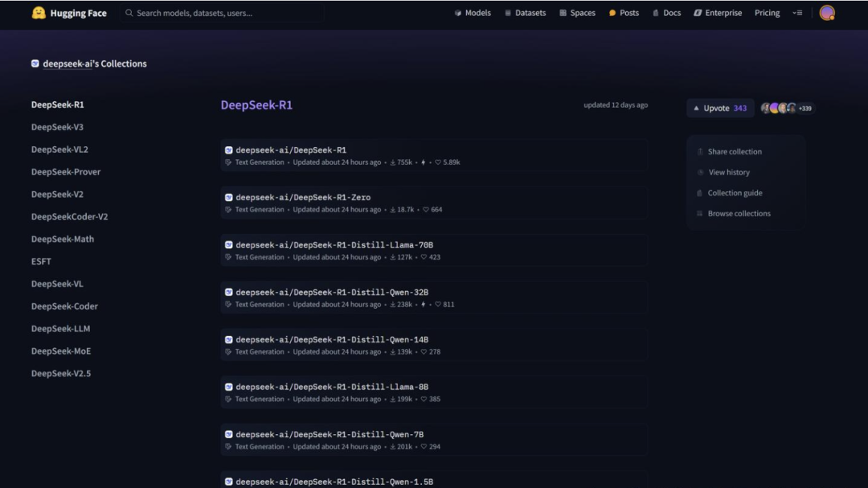
Task: Select DeepSeekCoder-V2 collection in sidebar
Action: click(x=69, y=216)
